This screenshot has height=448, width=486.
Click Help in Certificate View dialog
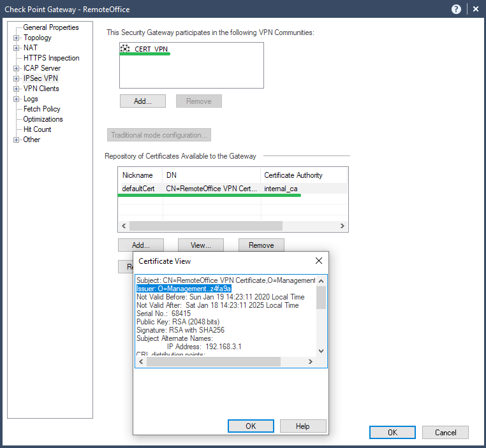303,426
